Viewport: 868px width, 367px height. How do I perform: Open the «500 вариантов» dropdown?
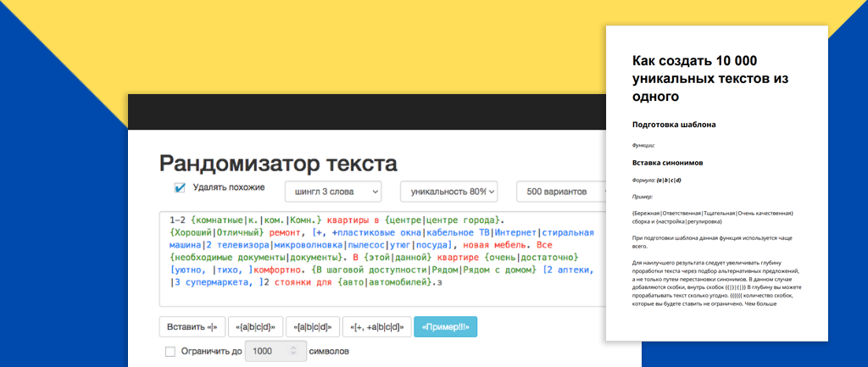559,192
